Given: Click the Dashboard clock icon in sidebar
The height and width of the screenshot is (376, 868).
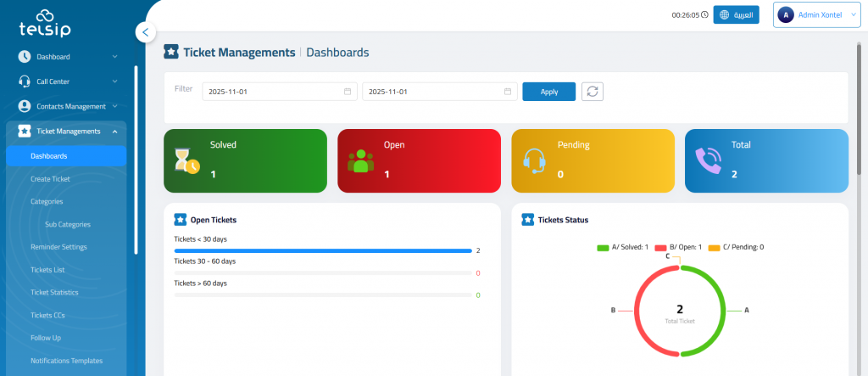Looking at the screenshot, I should click(25, 57).
